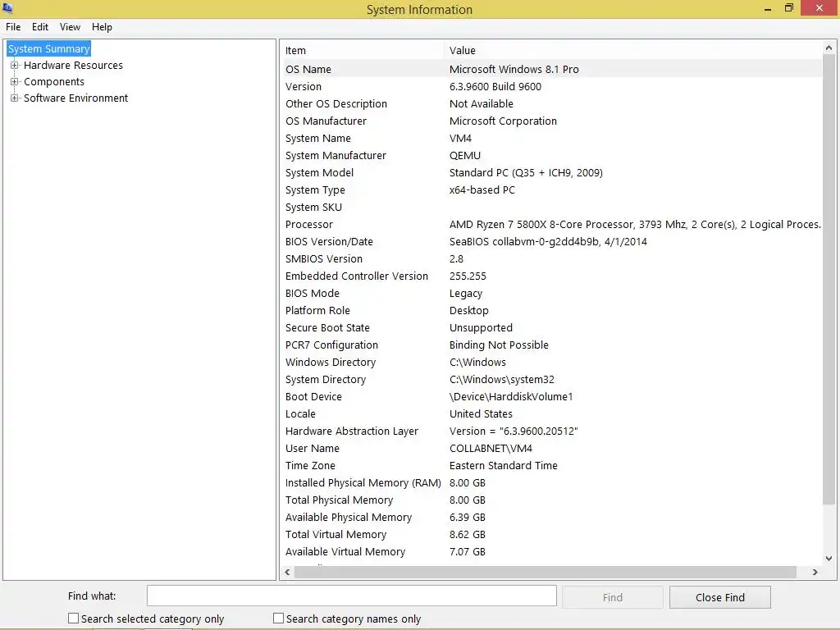
Task: Restore down the System Information window
Action: [788, 8]
